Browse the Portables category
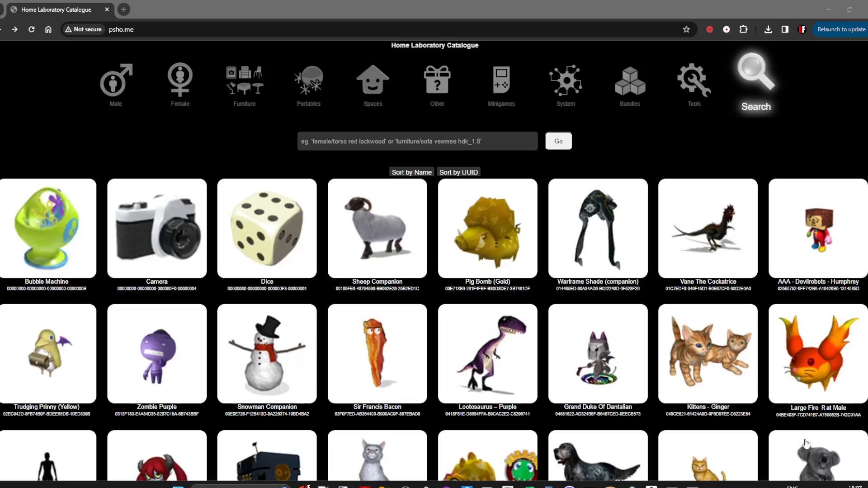 [x=309, y=84]
